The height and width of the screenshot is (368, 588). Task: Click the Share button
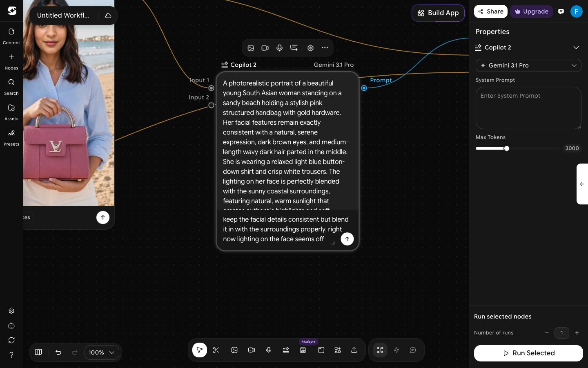coord(491,11)
